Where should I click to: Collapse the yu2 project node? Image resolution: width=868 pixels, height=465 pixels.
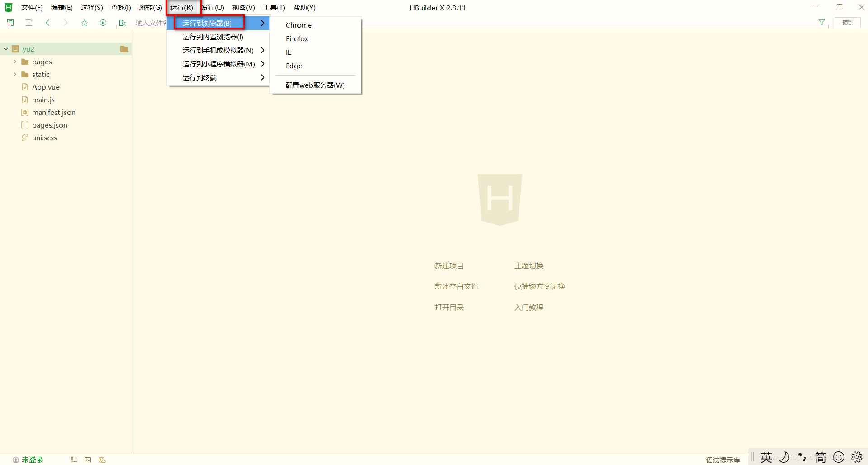pos(5,49)
